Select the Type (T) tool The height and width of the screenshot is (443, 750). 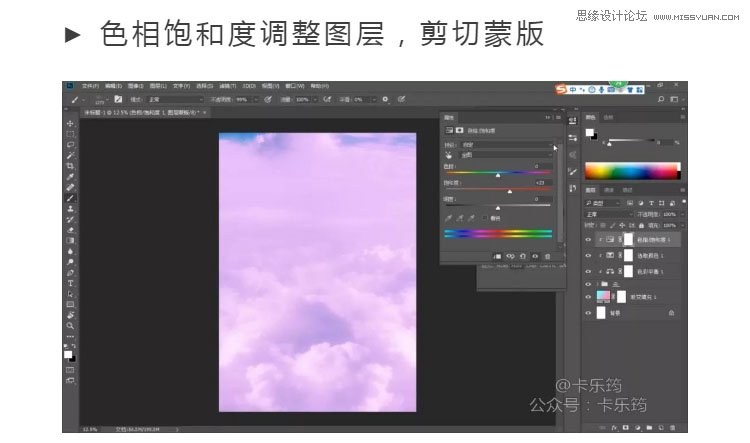pyautogui.click(x=70, y=283)
